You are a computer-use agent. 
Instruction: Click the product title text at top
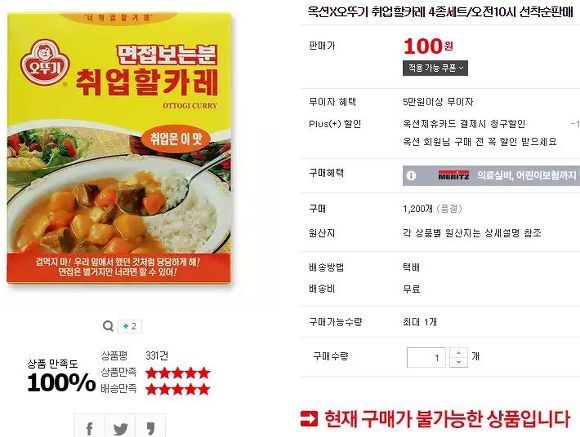[x=440, y=12]
